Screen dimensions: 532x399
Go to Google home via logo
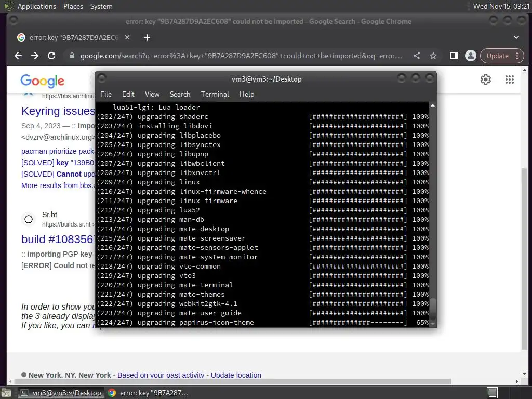click(43, 81)
